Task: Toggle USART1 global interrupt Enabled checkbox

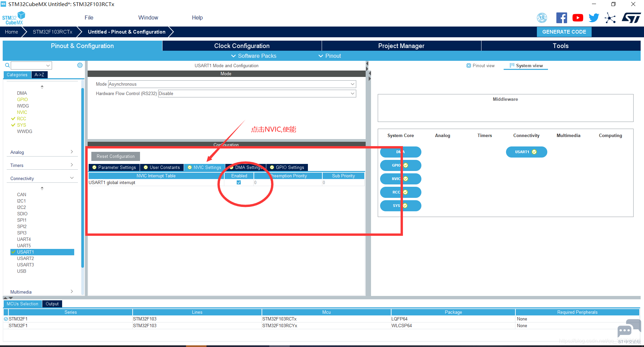Action: tap(239, 182)
